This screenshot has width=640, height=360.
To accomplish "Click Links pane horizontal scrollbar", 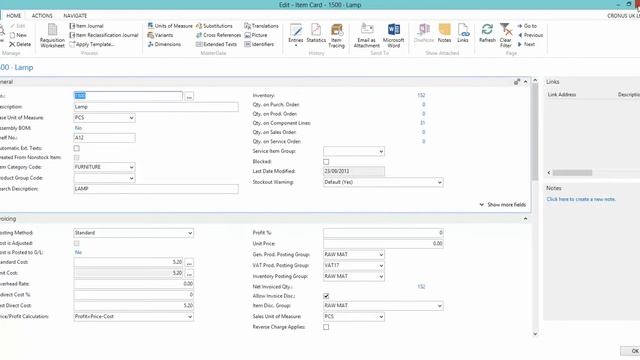I will (x=572, y=173).
